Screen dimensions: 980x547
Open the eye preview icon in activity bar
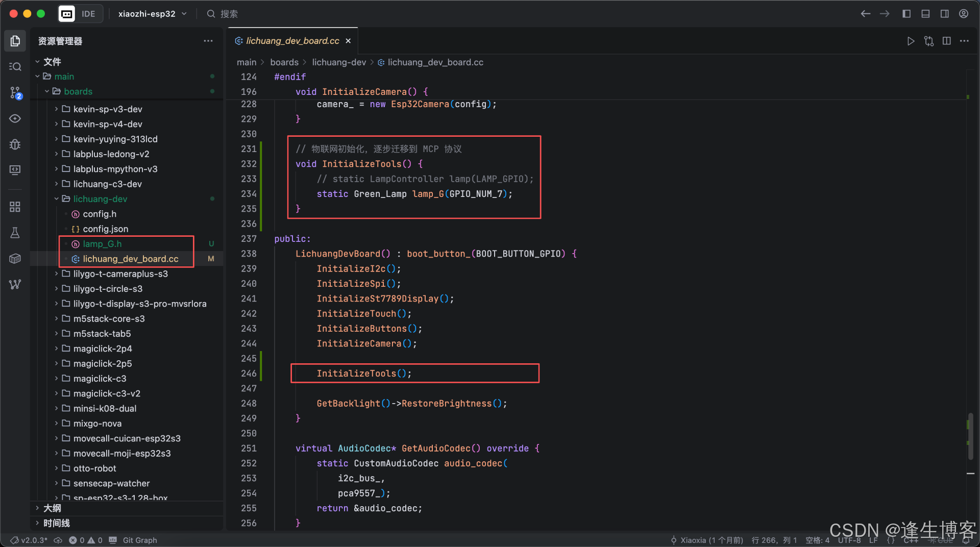(x=15, y=118)
